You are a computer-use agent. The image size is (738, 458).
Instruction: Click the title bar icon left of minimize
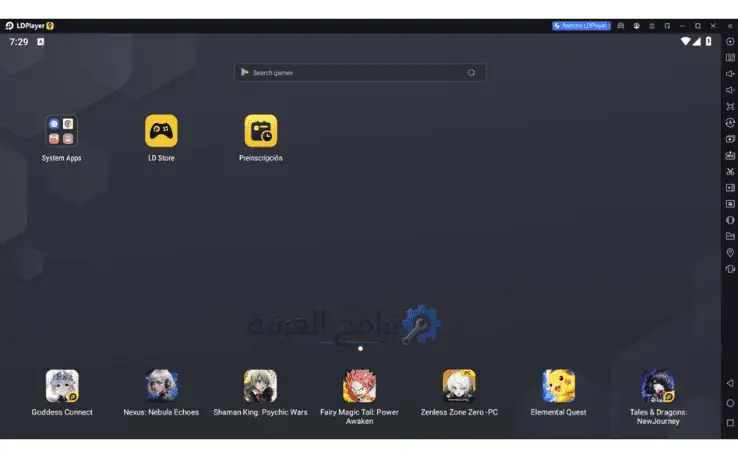point(667,26)
